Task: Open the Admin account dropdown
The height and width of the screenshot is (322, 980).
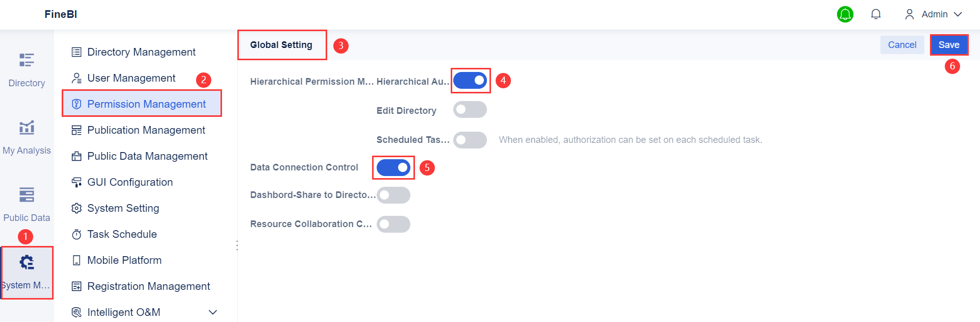Action: pos(934,14)
